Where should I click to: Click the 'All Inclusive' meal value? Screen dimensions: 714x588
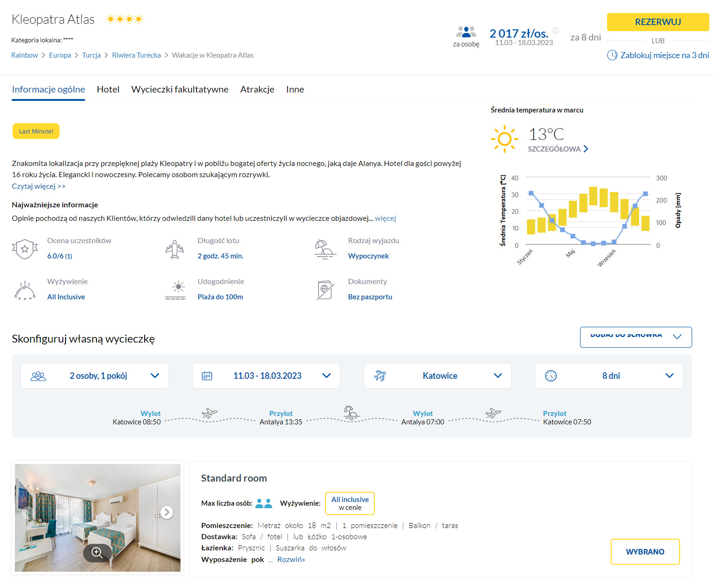coord(66,297)
